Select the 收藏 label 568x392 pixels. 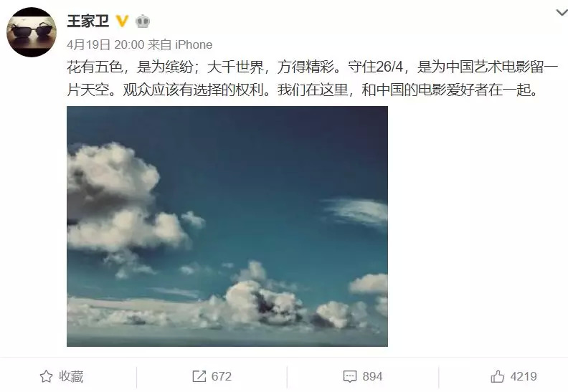72,376
